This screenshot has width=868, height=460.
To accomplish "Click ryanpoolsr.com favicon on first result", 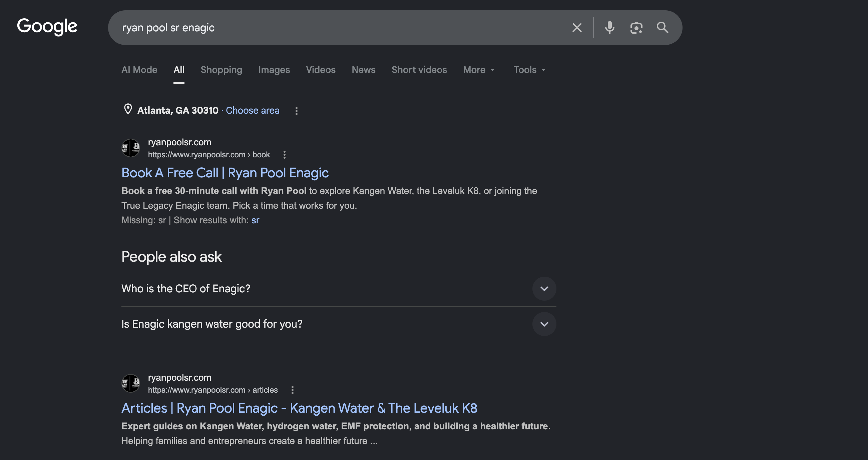I will pyautogui.click(x=131, y=148).
